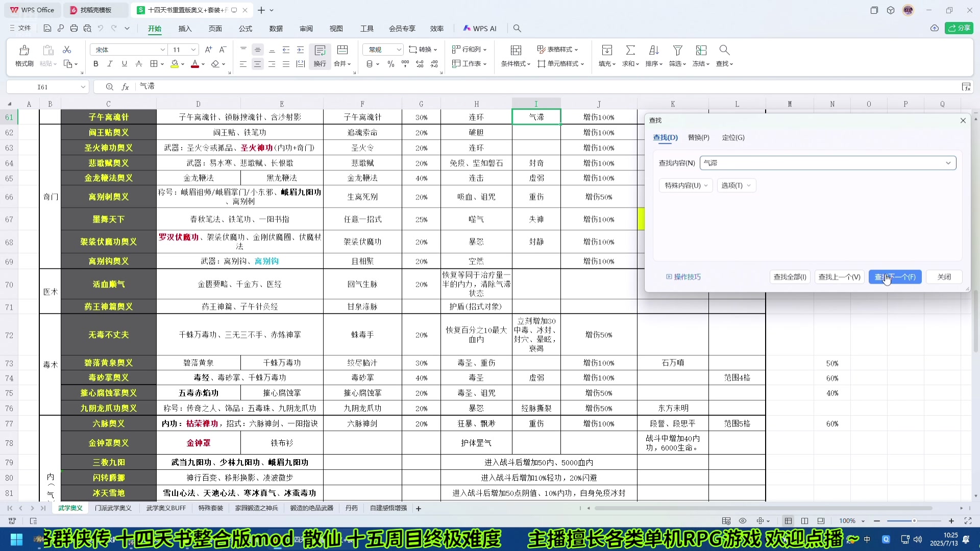
Task: Open the Insert (插入) ribbon tab
Action: (185, 29)
